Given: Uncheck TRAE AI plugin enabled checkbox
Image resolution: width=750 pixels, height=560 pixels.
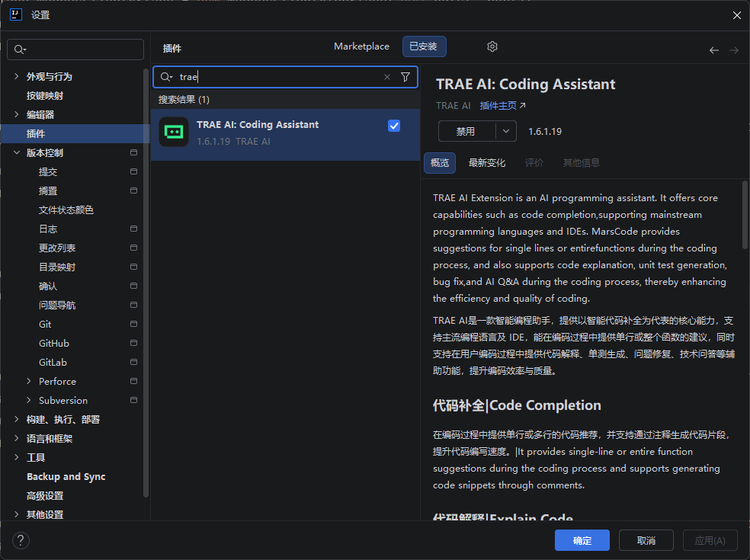Looking at the screenshot, I should [394, 126].
